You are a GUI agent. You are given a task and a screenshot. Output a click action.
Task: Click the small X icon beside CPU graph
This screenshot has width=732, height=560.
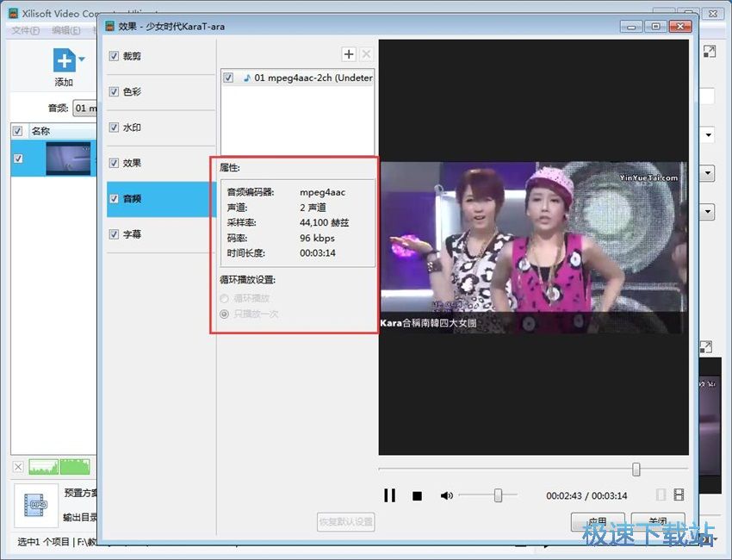(18, 467)
